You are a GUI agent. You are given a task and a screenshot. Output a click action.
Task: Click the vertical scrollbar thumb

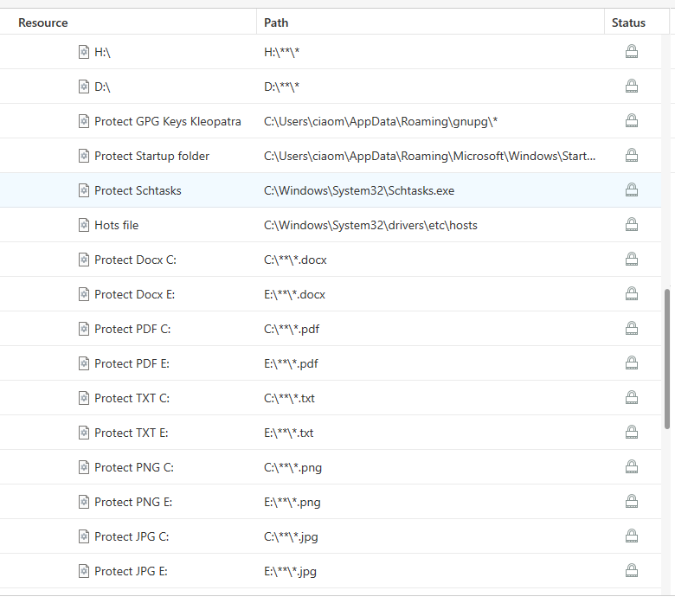(666, 358)
